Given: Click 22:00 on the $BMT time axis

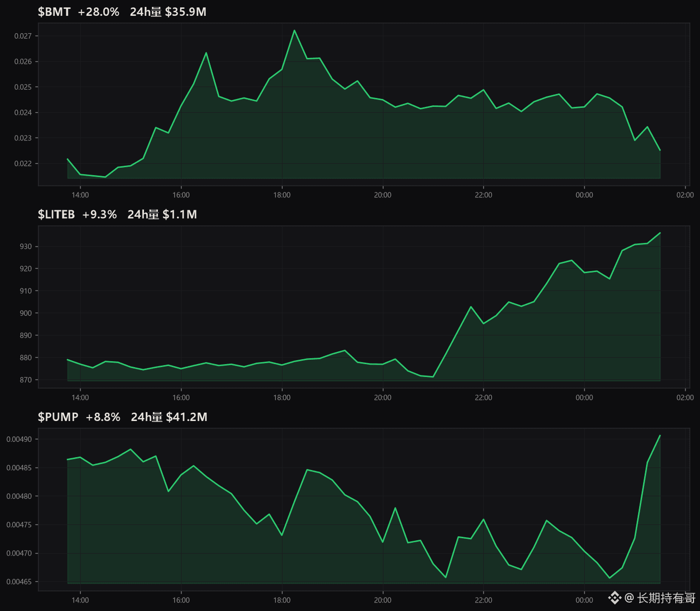Looking at the screenshot, I should [483, 195].
